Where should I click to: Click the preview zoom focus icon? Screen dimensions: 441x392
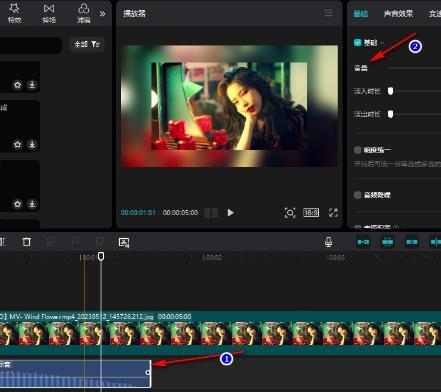point(290,213)
